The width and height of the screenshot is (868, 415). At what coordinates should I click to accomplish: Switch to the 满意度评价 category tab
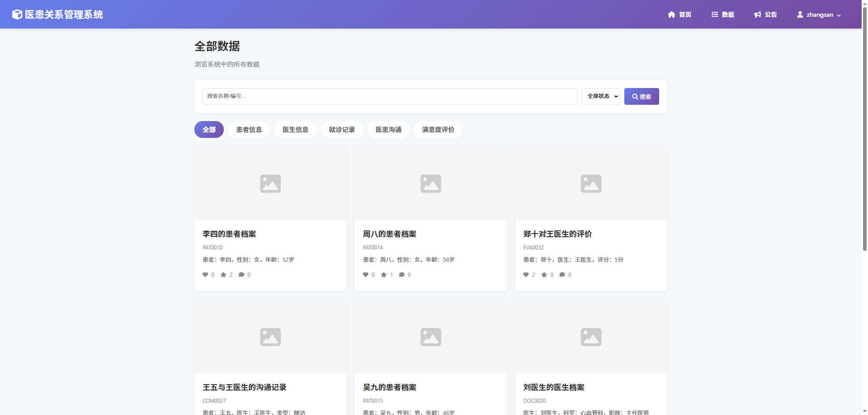coord(438,130)
